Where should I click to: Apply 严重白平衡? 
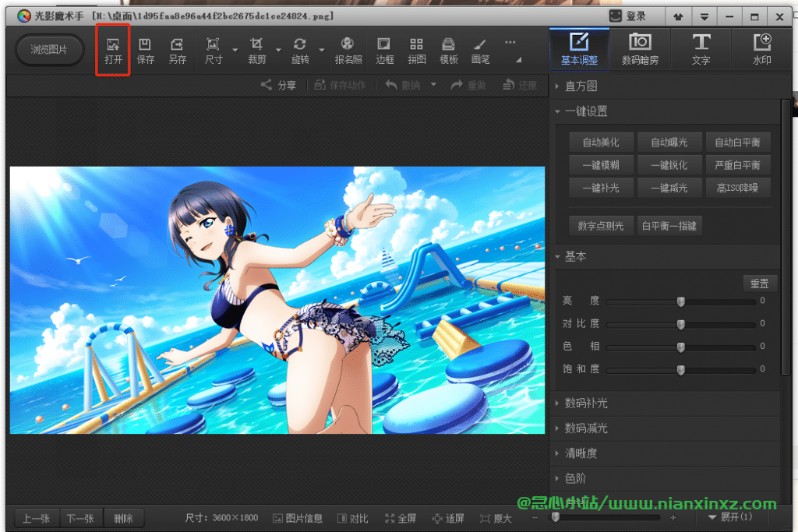tap(738, 165)
